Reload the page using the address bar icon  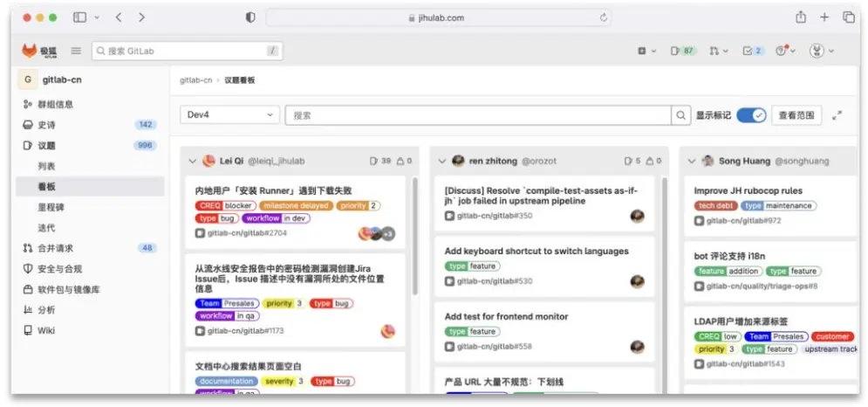pyautogui.click(x=603, y=17)
